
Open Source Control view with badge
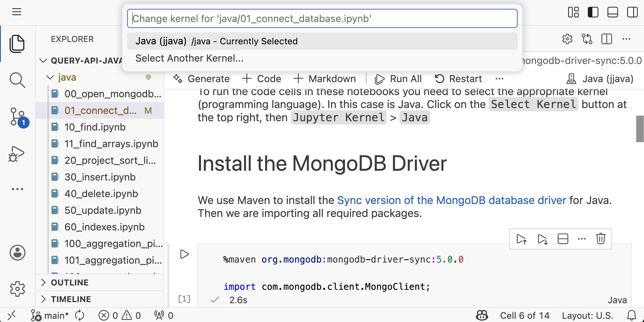click(x=17, y=116)
